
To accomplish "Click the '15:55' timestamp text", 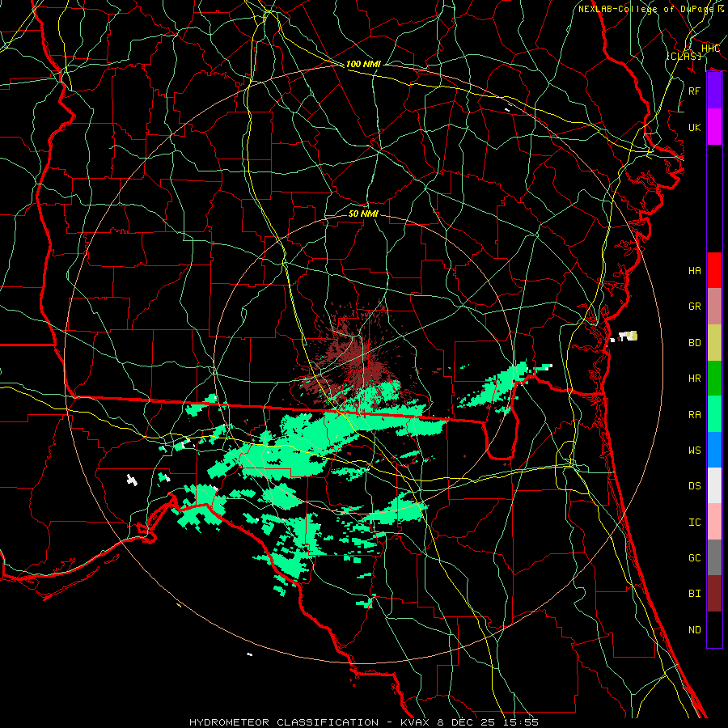I will click(520, 722).
